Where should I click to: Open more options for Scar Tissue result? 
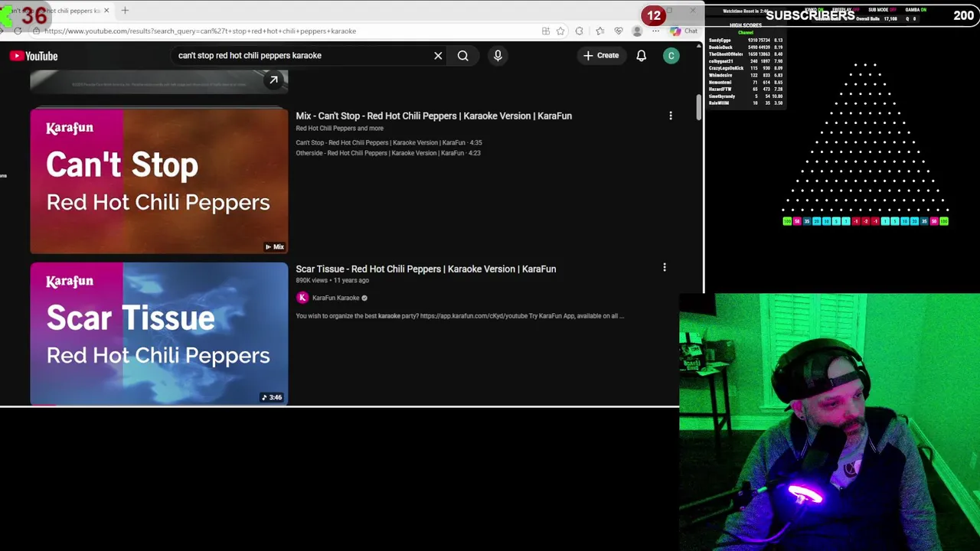coord(665,267)
